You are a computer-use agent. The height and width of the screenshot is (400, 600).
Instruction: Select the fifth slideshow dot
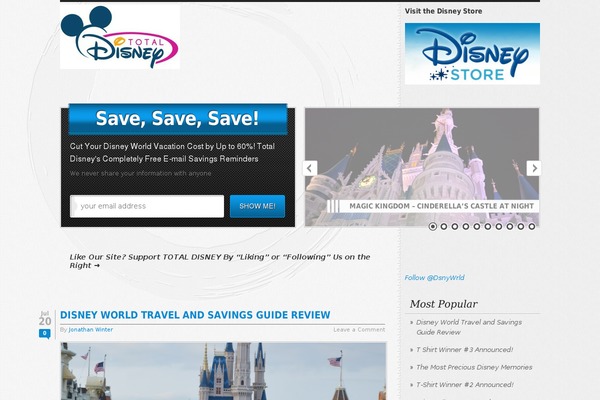[x=476, y=227]
